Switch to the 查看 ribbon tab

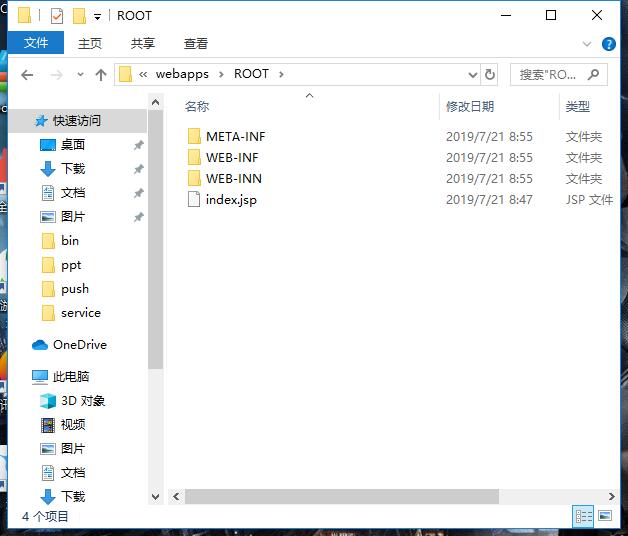point(195,43)
